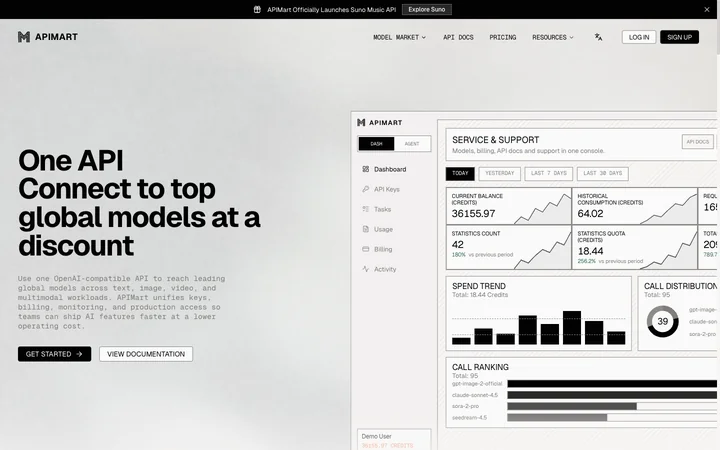Click the Billing card icon in the sidebar

pyautogui.click(x=366, y=249)
